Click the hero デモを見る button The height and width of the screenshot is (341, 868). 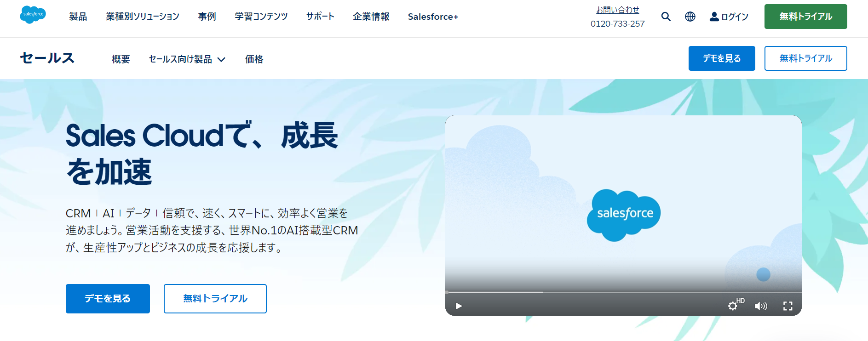click(x=108, y=299)
